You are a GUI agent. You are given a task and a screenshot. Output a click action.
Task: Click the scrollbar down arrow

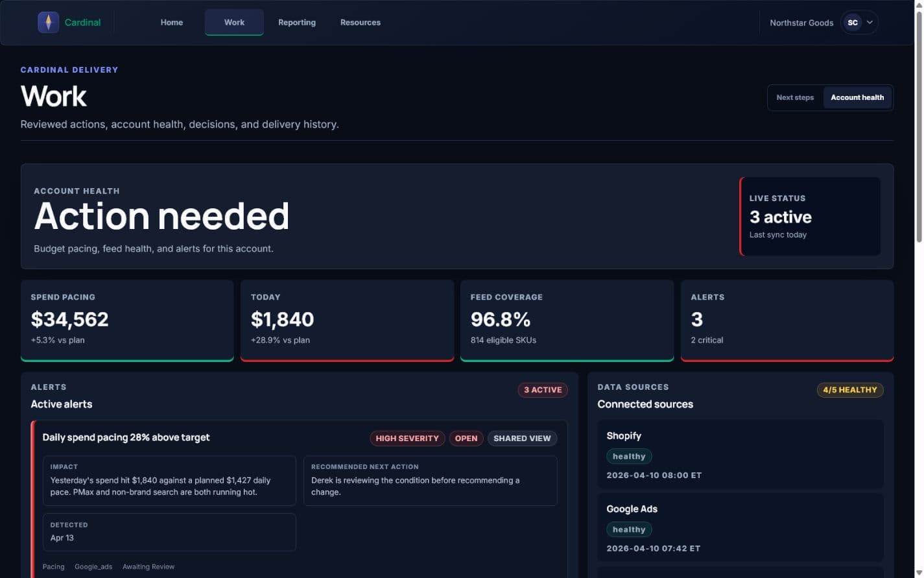(918, 573)
